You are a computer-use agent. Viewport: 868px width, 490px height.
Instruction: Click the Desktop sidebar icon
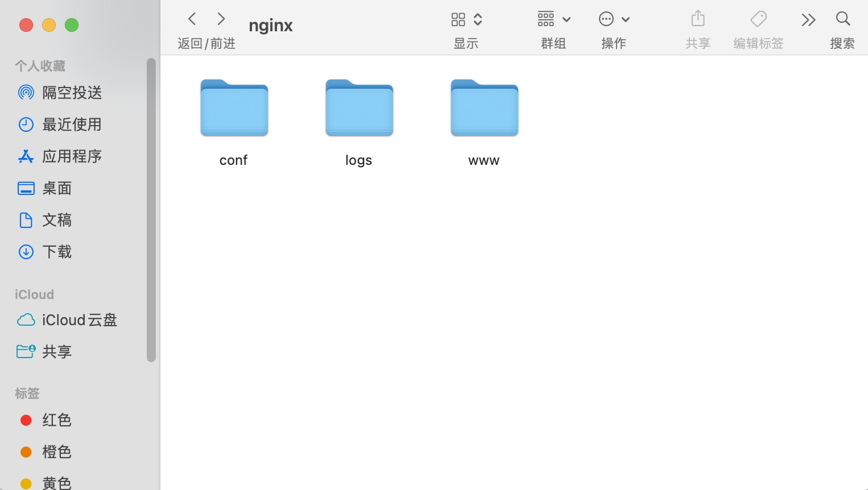tap(26, 188)
